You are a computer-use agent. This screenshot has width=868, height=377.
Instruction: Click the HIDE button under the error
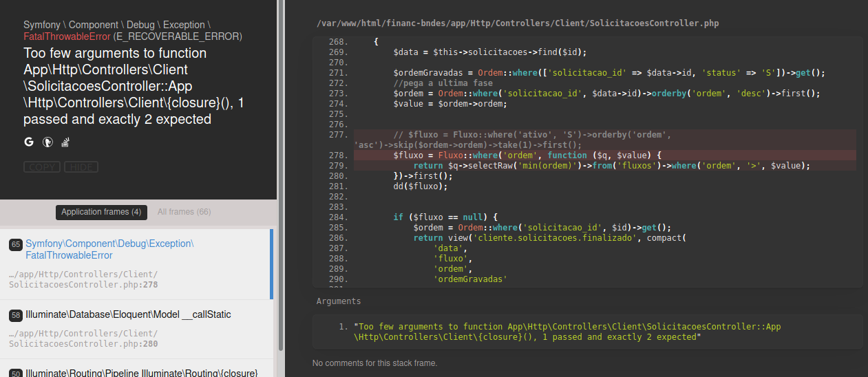[81, 167]
